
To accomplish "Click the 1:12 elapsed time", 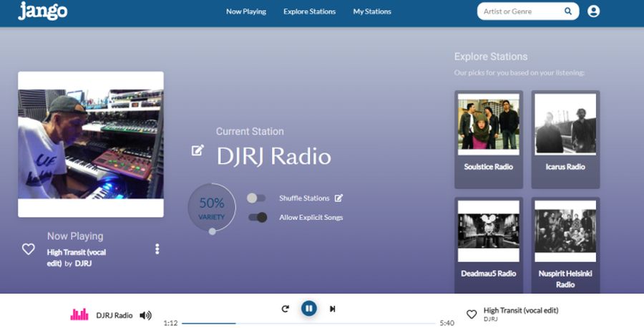I will (170, 323).
